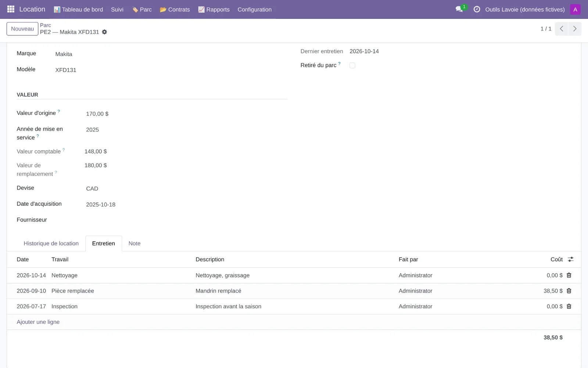Sort by the Date column header
The width and height of the screenshot is (588, 368).
click(x=23, y=259)
